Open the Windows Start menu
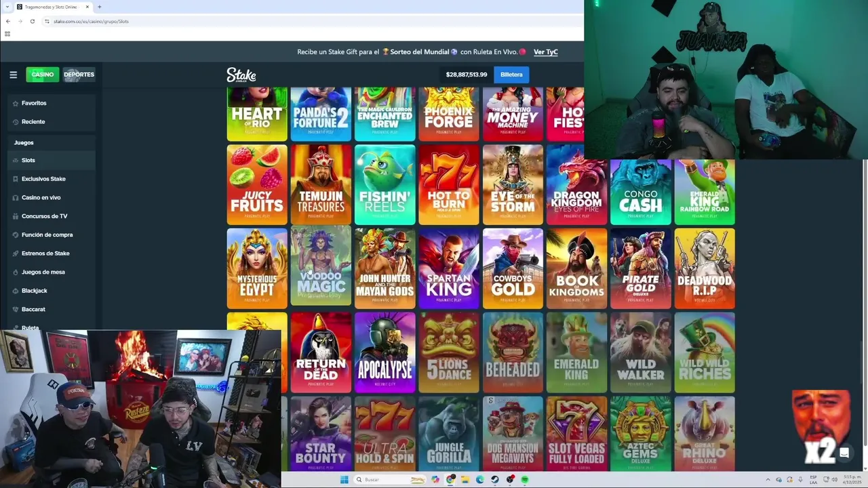The image size is (868, 488). pyautogui.click(x=344, y=480)
